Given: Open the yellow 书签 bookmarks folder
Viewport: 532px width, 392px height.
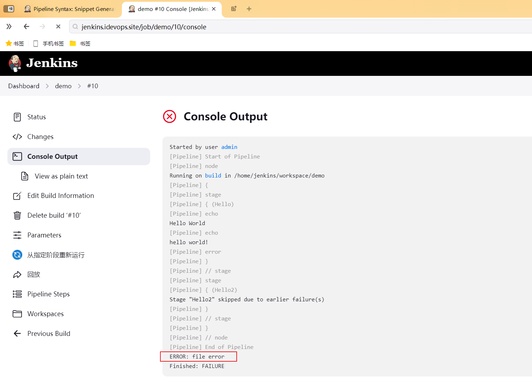Looking at the screenshot, I should point(73,43).
